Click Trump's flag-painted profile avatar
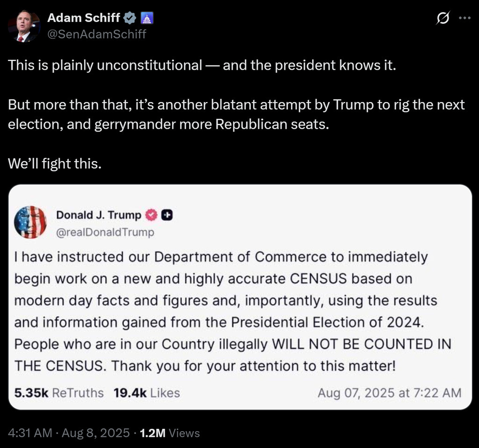 30,222
